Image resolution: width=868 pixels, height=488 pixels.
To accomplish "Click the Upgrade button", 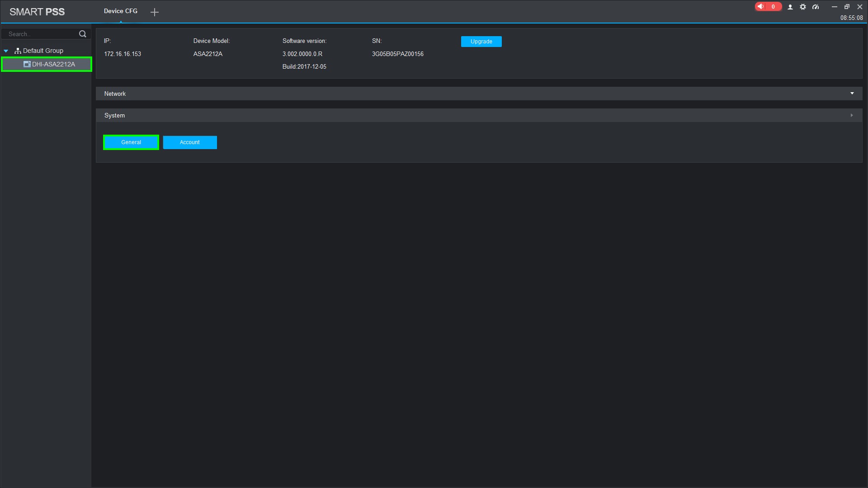I will coord(481,42).
